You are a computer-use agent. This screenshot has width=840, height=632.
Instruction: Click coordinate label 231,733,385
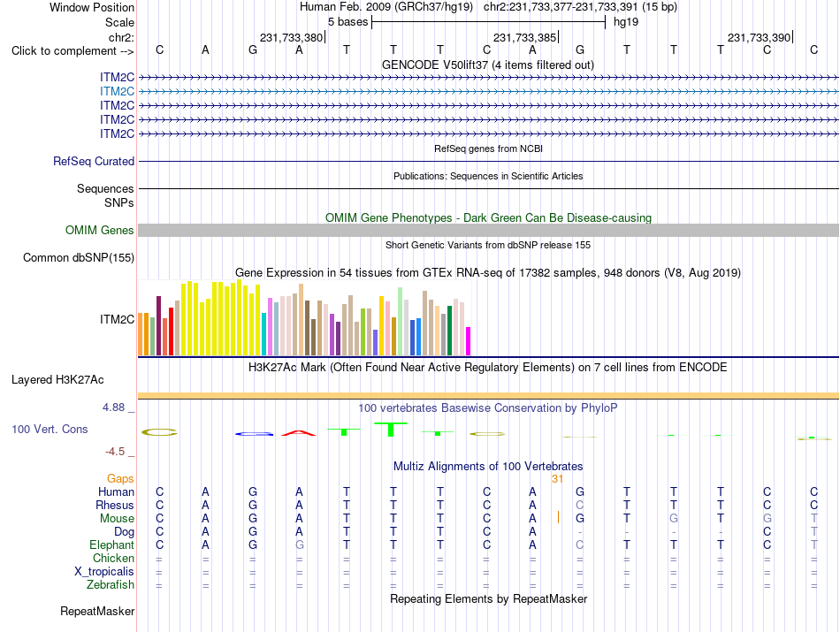point(525,37)
